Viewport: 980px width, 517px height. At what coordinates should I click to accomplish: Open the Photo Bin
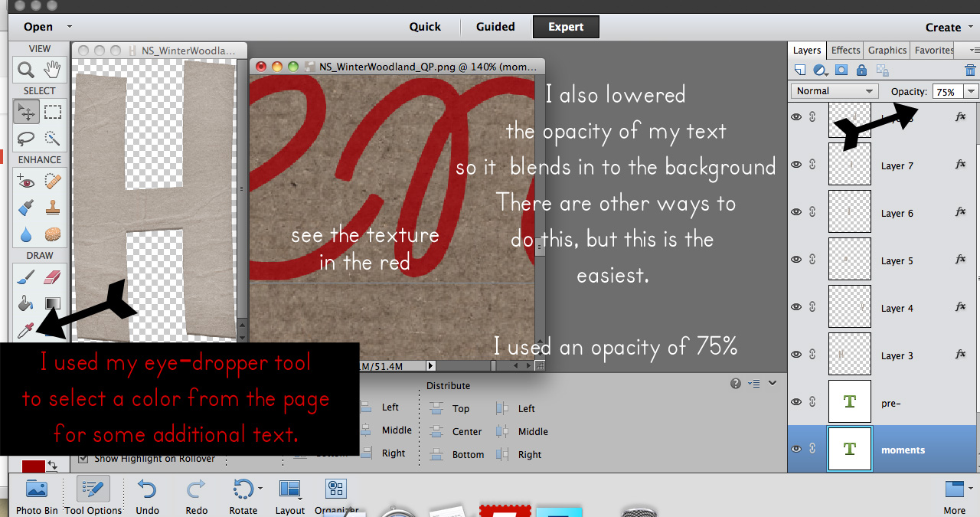pyautogui.click(x=37, y=496)
